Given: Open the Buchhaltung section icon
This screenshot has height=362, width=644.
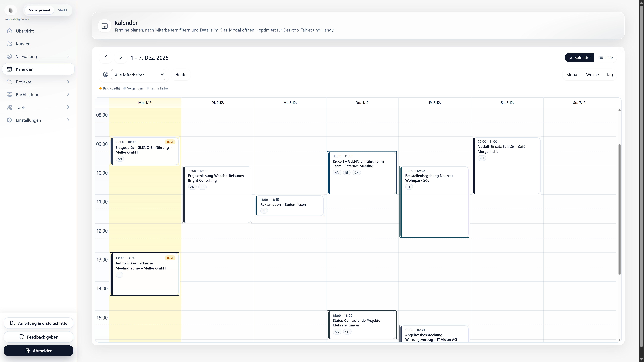Looking at the screenshot, I should [9, 94].
